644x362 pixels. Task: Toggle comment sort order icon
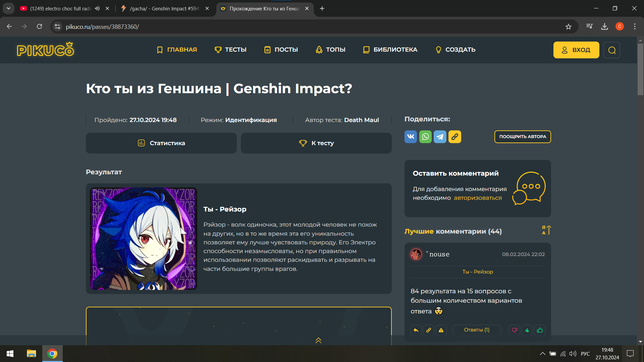pyautogui.click(x=546, y=230)
